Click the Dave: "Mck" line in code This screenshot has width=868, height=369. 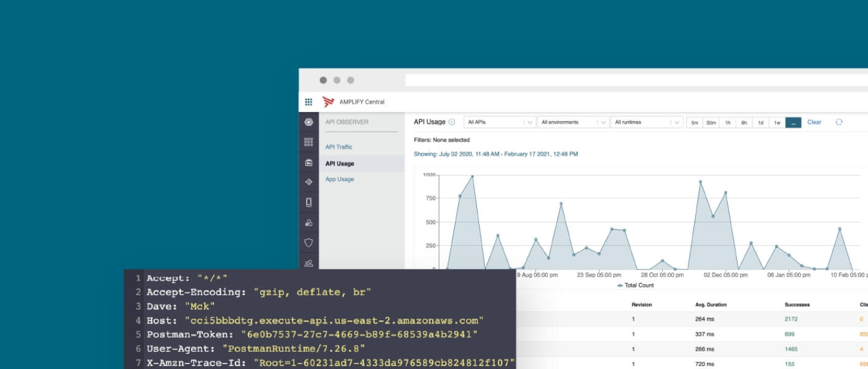tap(181, 306)
